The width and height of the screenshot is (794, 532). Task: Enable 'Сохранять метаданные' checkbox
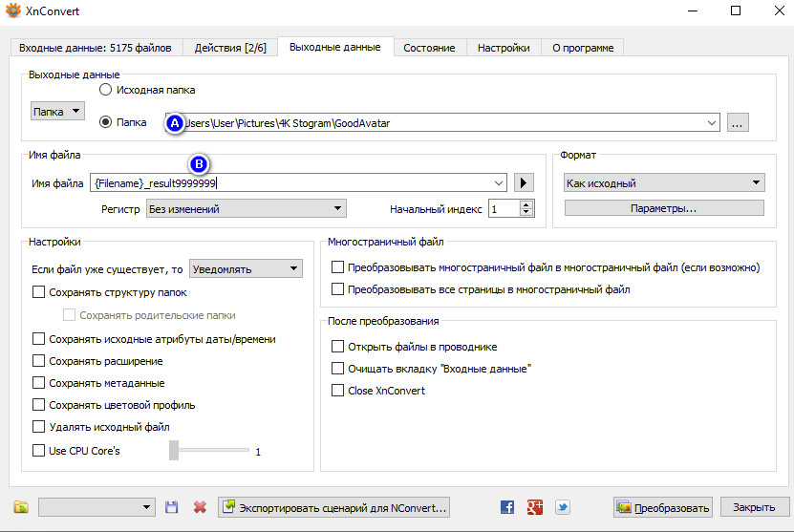39,383
